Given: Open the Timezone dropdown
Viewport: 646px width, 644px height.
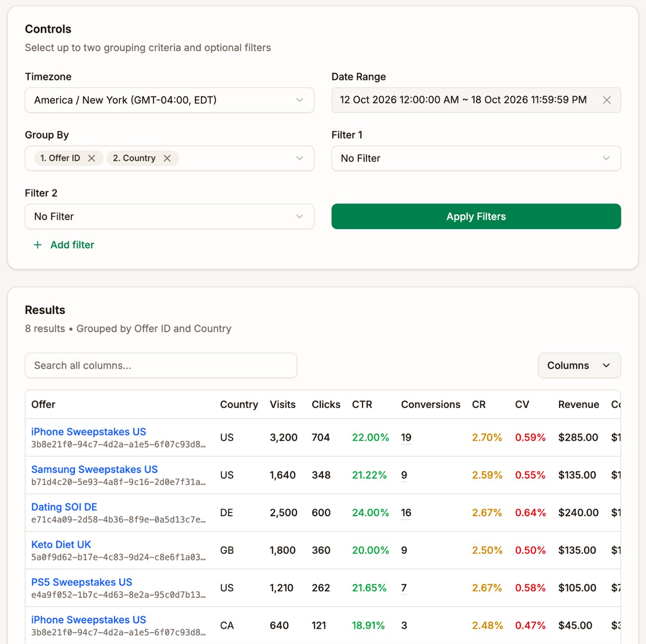Looking at the screenshot, I should pos(169,100).
